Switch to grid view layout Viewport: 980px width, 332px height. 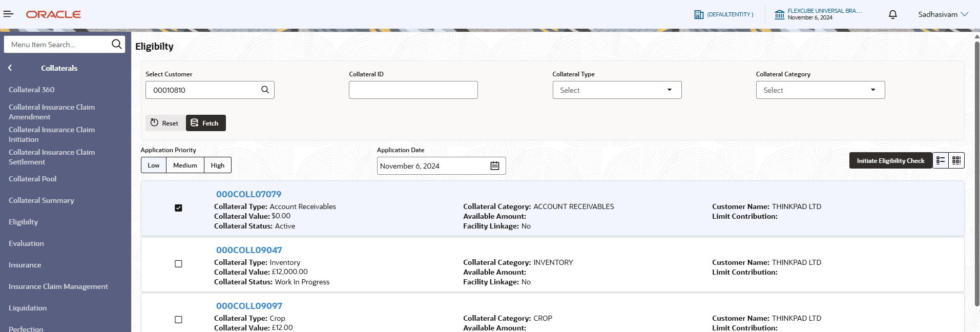tap(956, 160)
